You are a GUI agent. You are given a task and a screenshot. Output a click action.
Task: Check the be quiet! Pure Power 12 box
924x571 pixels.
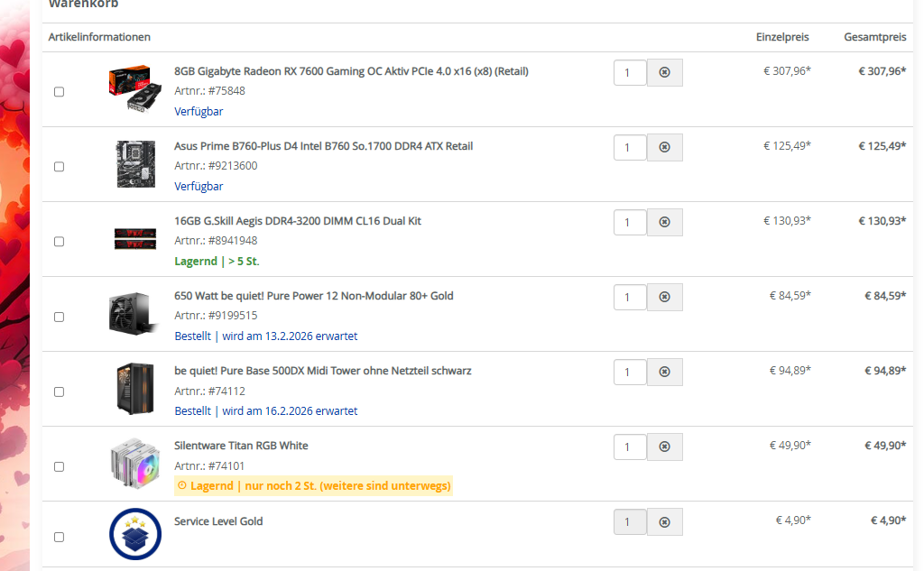(x=59, y=317)
